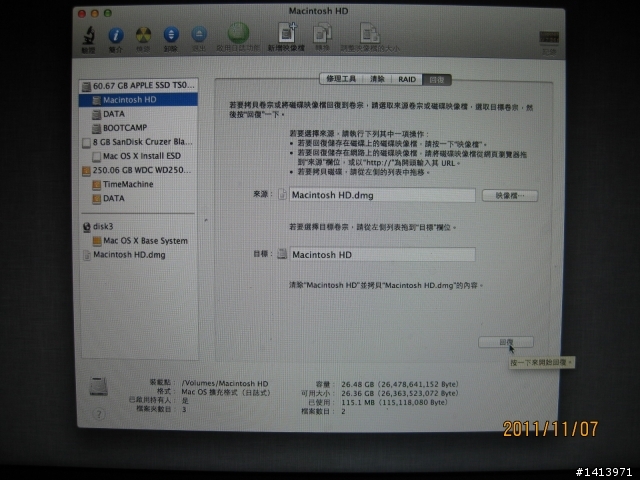Image resolution: width=640 pixels, height=480 pixels.
Task: Select the 60.67 GB APPLE SSD disk
Action: (138, 86)
